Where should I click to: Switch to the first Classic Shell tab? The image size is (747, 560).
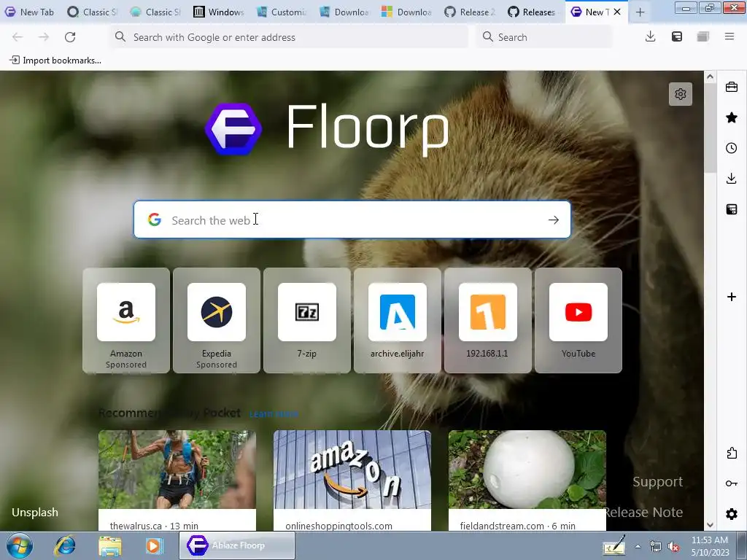[93, 12]
